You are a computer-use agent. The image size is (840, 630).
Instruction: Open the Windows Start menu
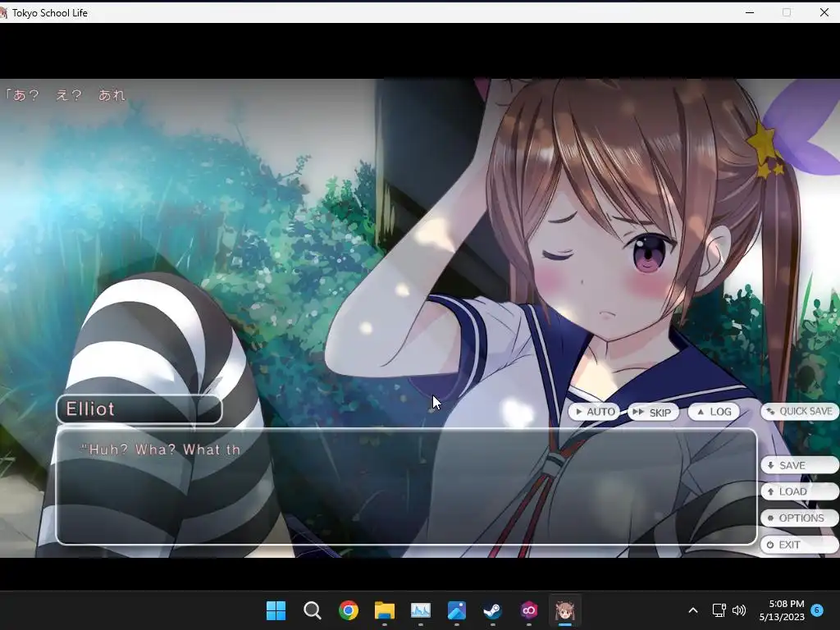276,610
